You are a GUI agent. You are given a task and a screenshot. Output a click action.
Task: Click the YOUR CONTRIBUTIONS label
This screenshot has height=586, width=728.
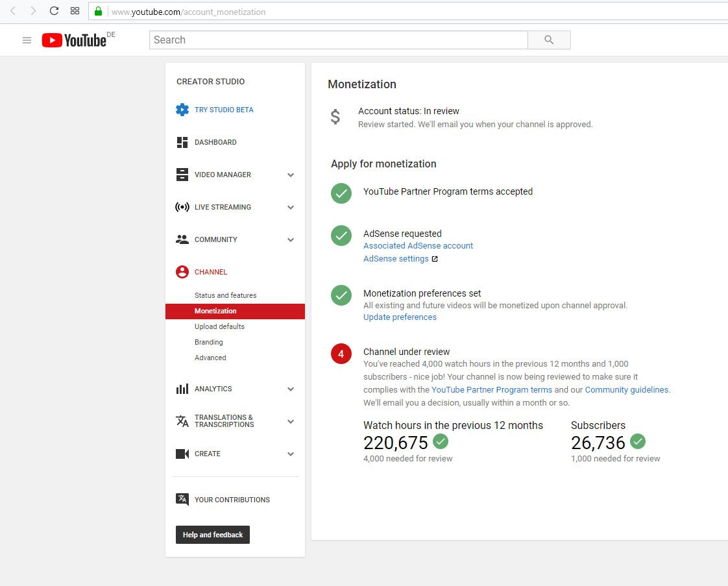click(x=232, y=500)
